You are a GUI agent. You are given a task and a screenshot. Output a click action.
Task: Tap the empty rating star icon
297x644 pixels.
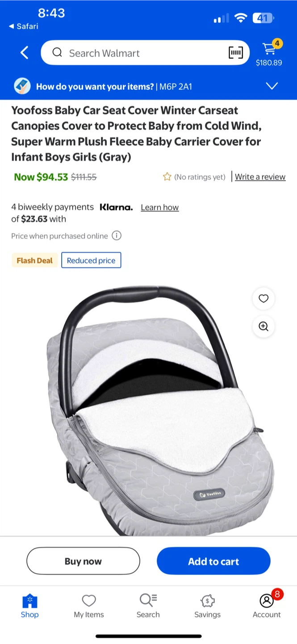[167, 177]
